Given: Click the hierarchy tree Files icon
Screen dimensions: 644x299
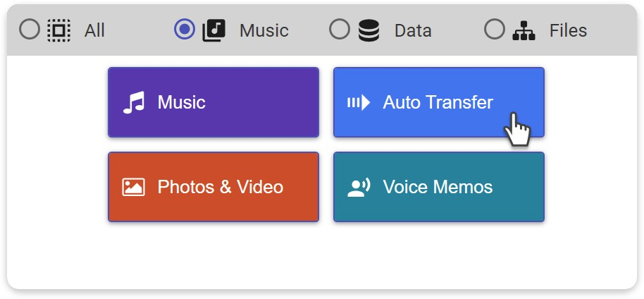Looking at the screenshot, I should (524, 30).
